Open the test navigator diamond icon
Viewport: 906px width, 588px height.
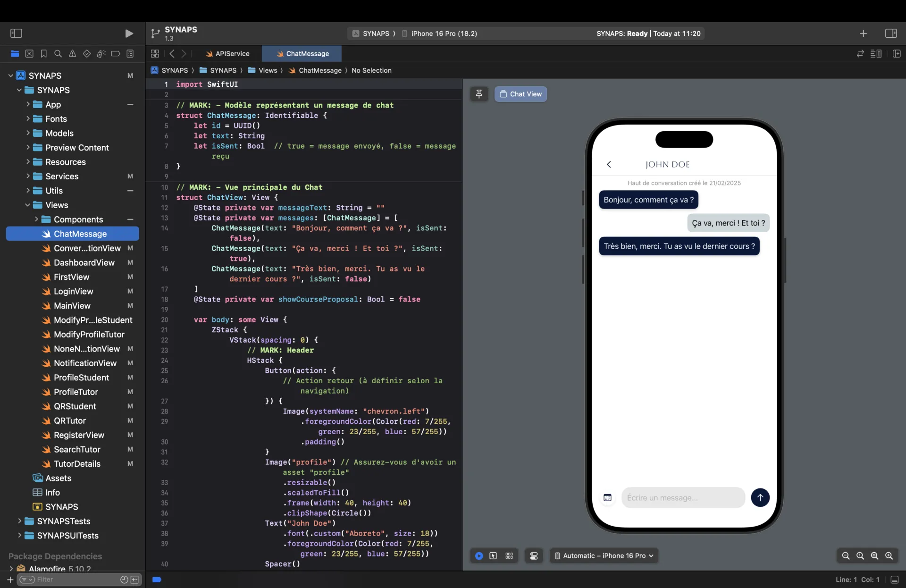pos(86,54)
